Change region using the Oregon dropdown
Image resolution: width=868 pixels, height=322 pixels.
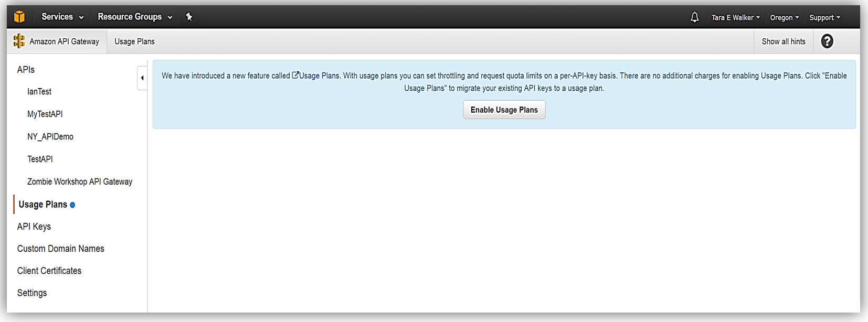[x=784, y=17]
